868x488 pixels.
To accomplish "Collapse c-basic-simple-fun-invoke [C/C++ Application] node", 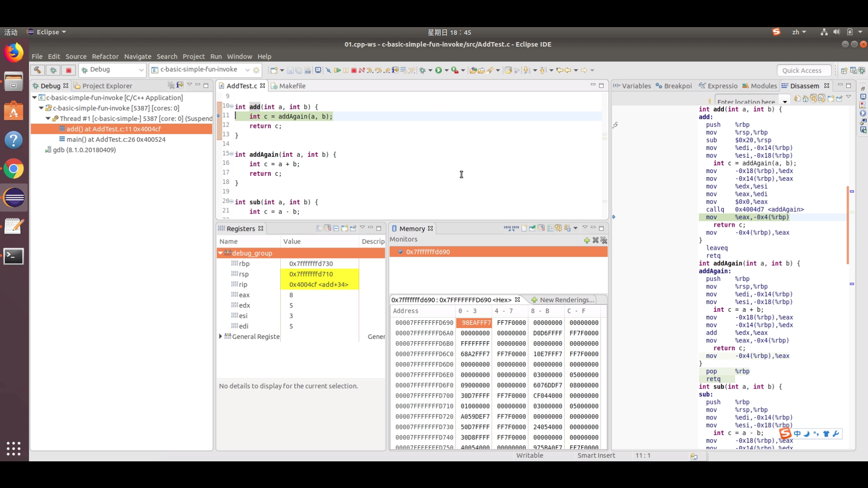I will click(x=34, y=98).
